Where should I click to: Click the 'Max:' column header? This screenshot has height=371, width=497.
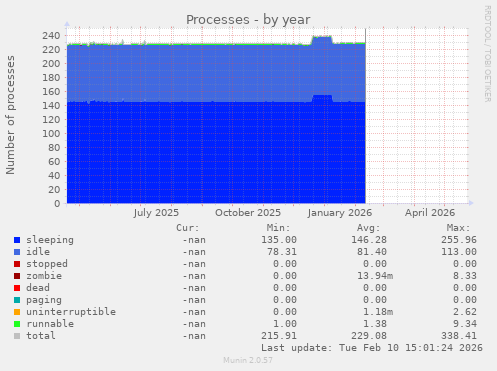pyautogui.click(x=458, y=228)
